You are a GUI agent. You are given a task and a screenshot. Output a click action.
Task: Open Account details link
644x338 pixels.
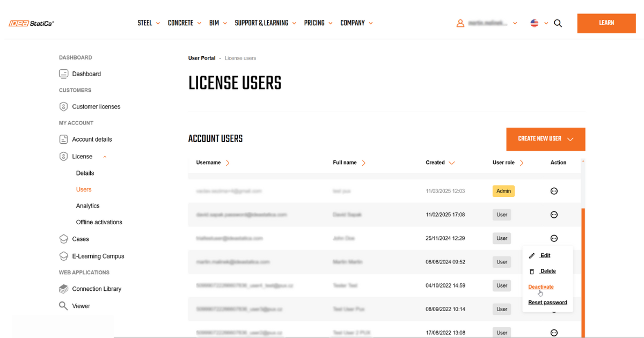pyautogui.click(x=92, y=139)
